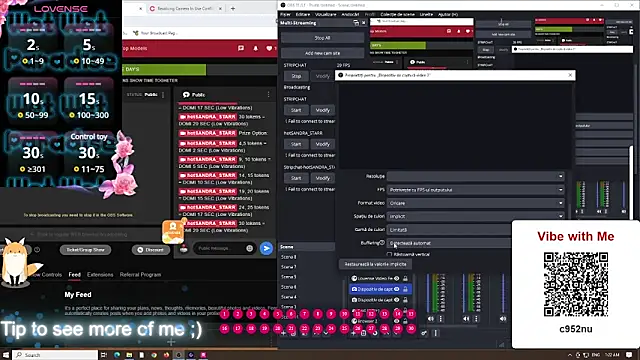Select Scena 8 in the scenes list

point(289,257)
